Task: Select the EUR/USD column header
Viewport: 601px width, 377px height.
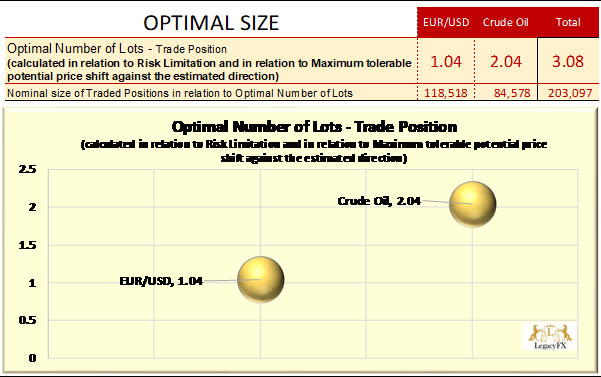Action: point(446,22)
